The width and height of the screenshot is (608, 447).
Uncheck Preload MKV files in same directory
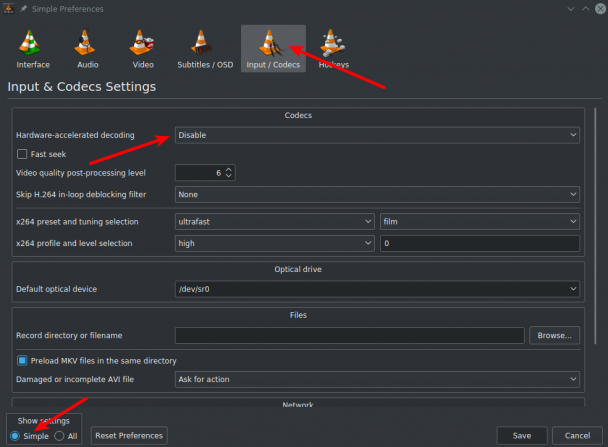point(22,361)
